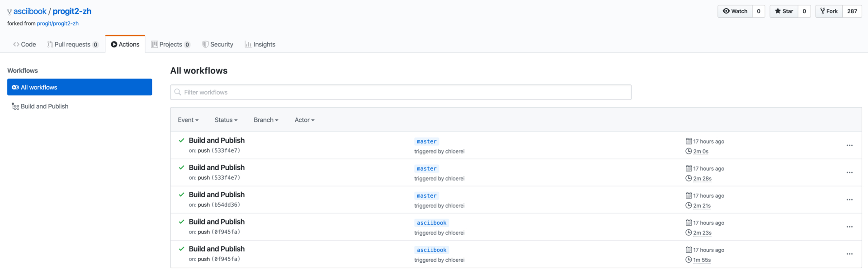868x274 pixels.
Task: Open the Security tab
Action: pyautogui.click(x=217, y=44)
